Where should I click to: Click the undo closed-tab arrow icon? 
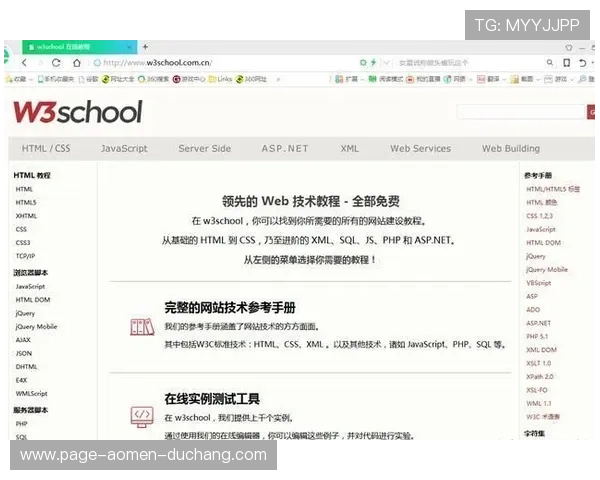point(582,63)
